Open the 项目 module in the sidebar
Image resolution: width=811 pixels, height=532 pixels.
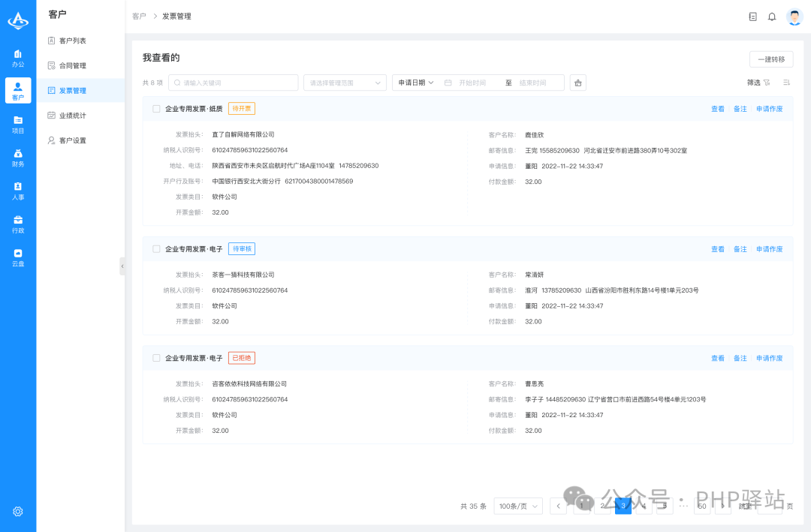click(18, 124)
